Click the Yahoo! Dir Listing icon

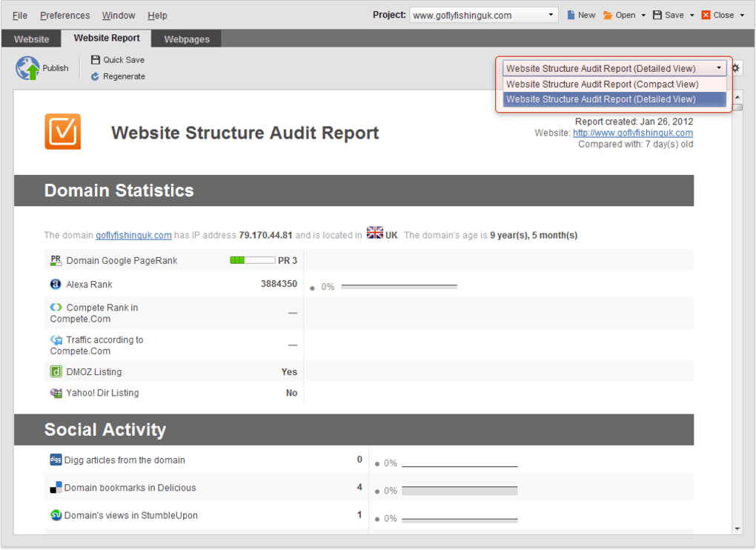(x=56, y=393)
